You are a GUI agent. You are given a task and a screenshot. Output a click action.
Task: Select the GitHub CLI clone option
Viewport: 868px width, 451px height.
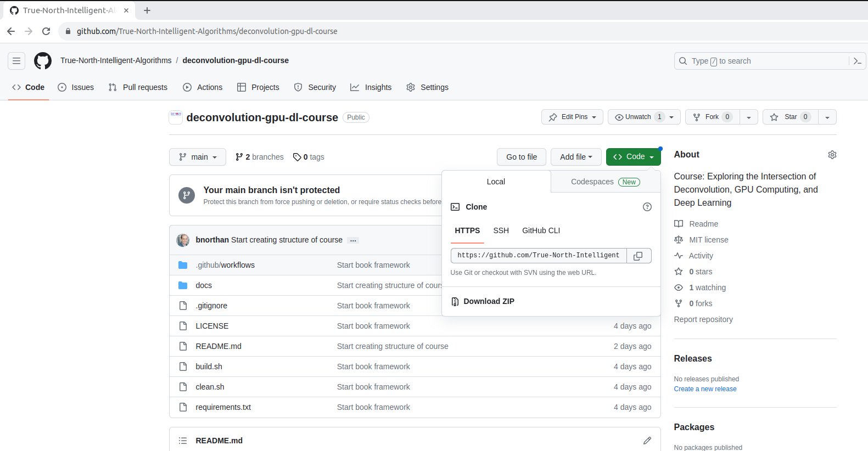point(541,230)
